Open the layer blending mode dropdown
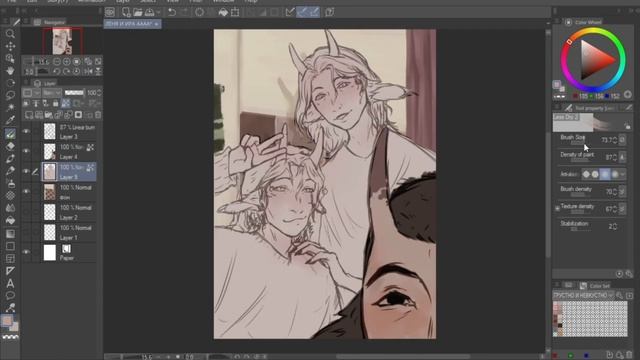The height and width of the screenshot is (360, 640). click(52, 93)
